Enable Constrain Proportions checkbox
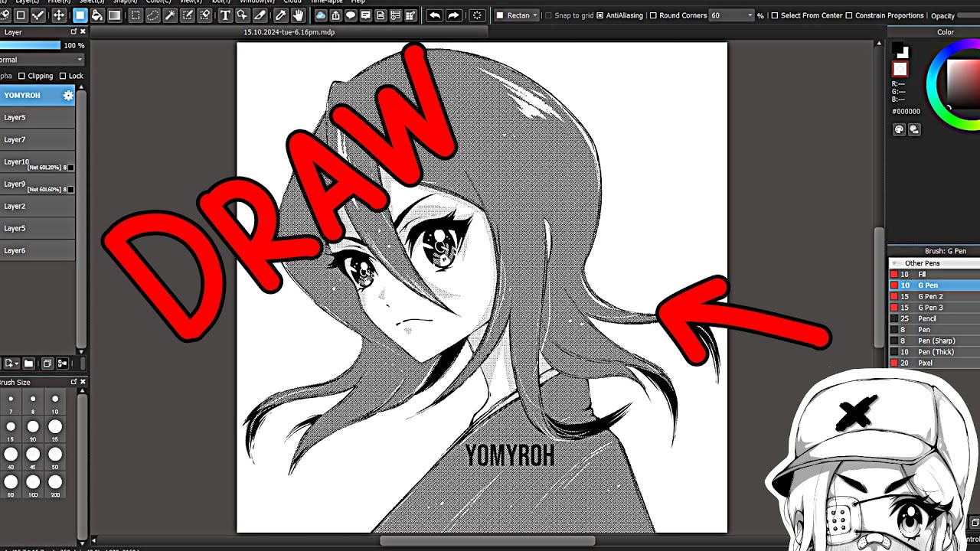Image resolution: width=980 pixels, height=551 pixels. (x=848, y=15)
